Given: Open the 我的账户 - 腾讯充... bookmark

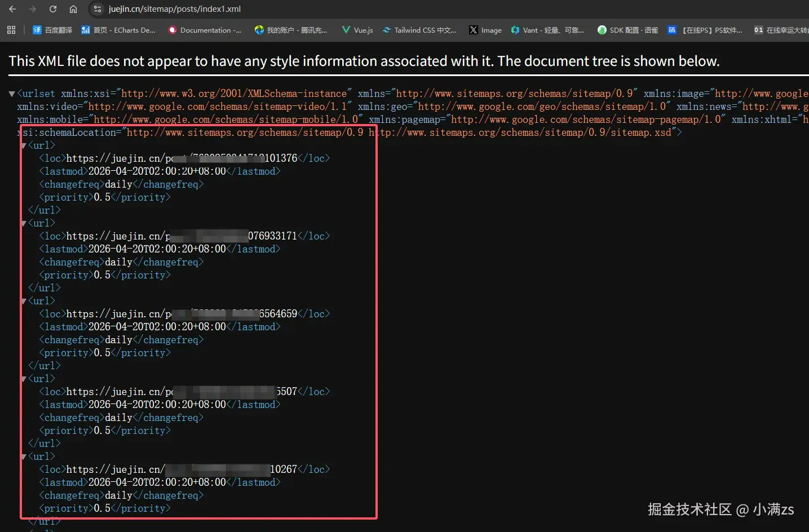Looking at the screenshot, I should (291, 30).
